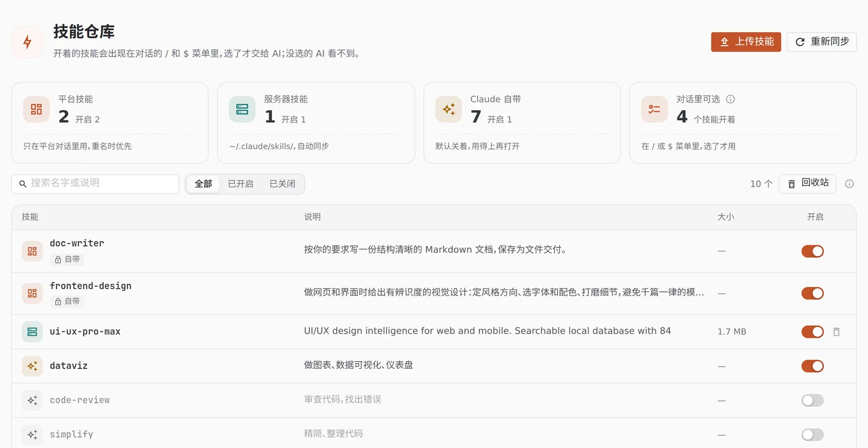Select the 全部 filter tab
Viewport: 868px width, 448px height.
coord(203,184)
